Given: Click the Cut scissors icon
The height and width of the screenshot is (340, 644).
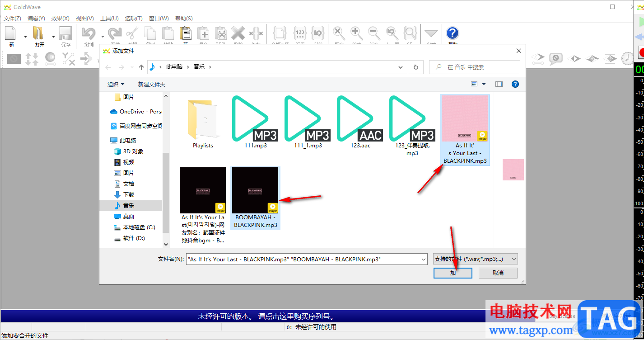Looking at the screenshot, I should click(x=132, y=34).
